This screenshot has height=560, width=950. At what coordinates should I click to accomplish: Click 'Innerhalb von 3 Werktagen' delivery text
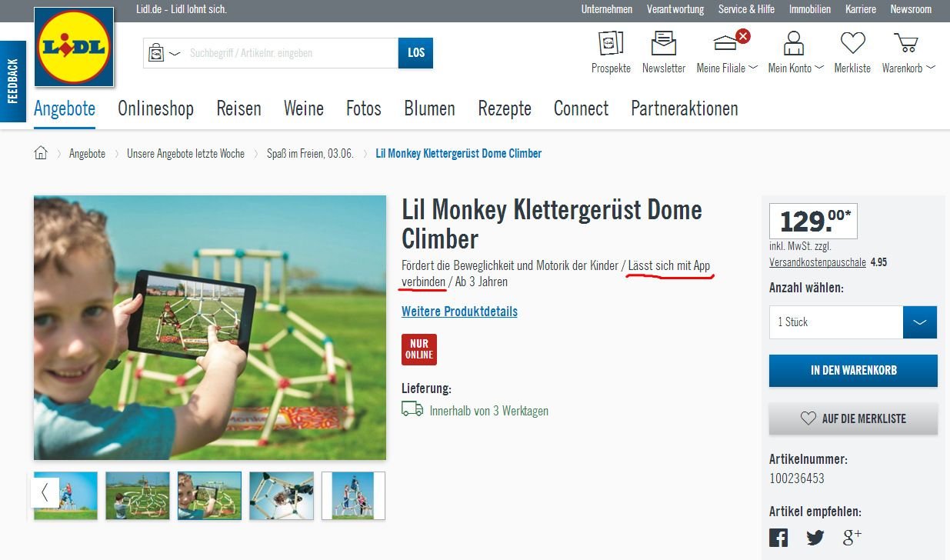(489, 411)
